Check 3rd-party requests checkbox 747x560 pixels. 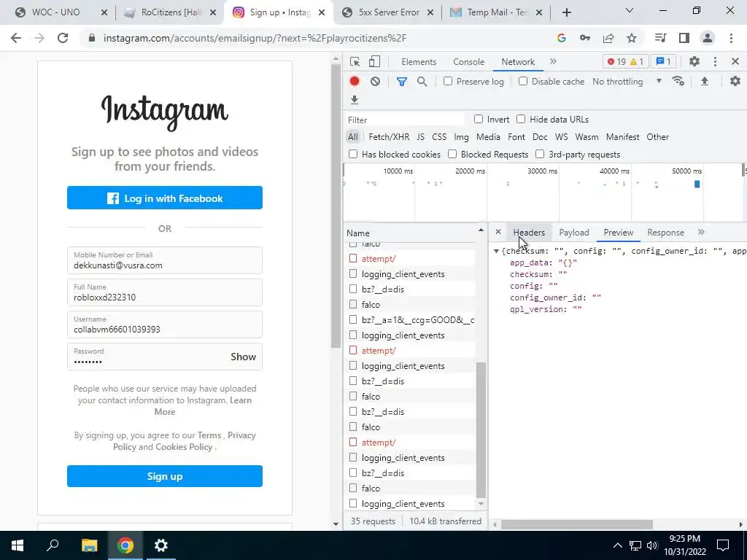point(540,155)
